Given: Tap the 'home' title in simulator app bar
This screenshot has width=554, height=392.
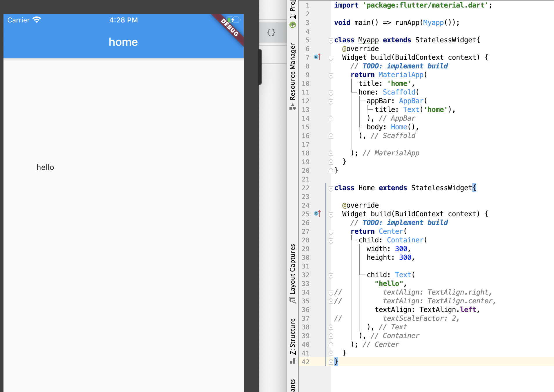Looking at the screenshot, I should [x=123, y=42].
